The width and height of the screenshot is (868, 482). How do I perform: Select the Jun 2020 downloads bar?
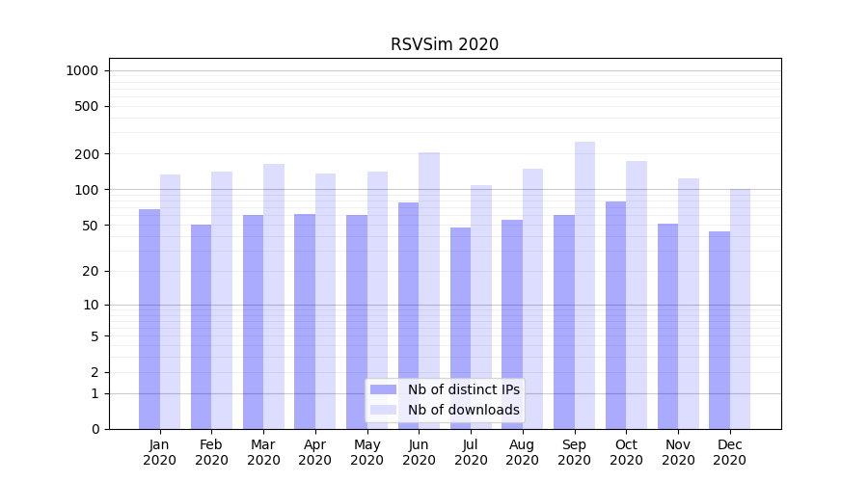click(x=429, y=290)
